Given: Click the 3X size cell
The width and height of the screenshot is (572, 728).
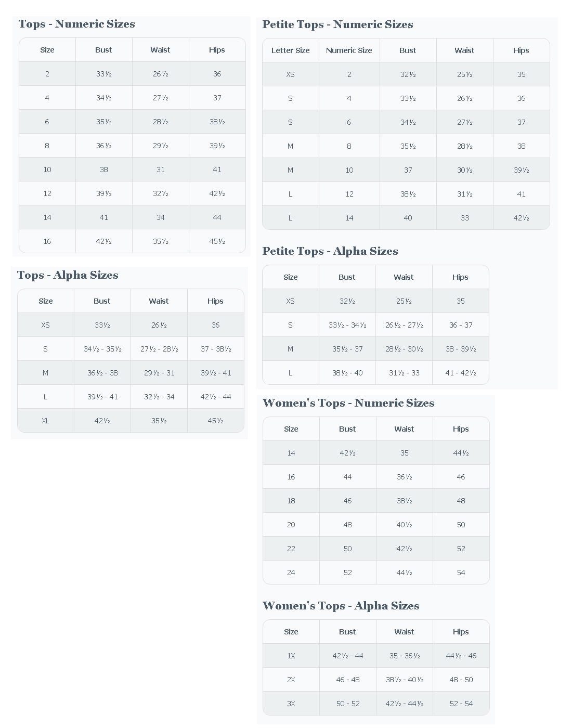Looking at the screenshot, I should pos(291,704).
